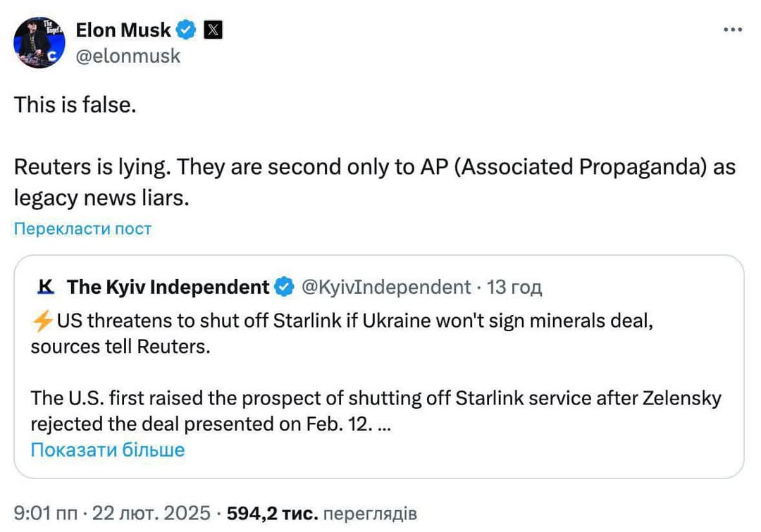
Task: Click the 'This is false.' tweet text
Action: tap(74, 106)
